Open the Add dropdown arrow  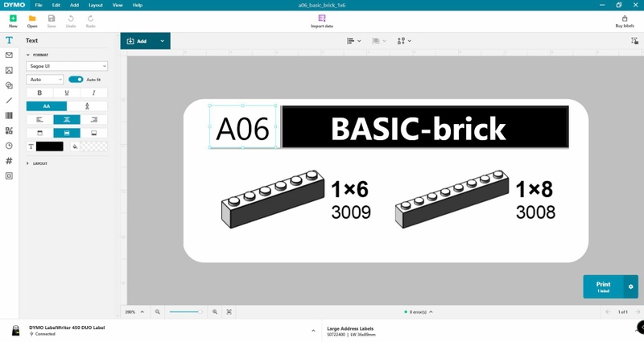pyautogui.click(x=163, y=41)
